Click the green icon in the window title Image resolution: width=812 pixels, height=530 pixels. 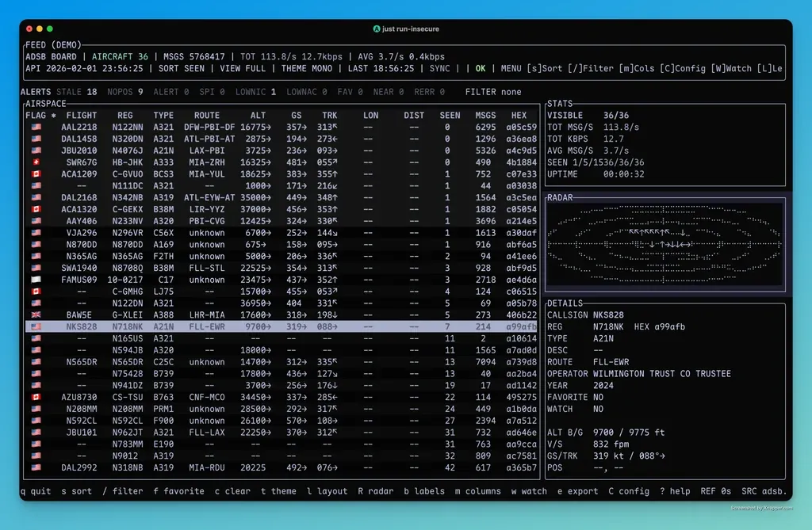[377, 29]
